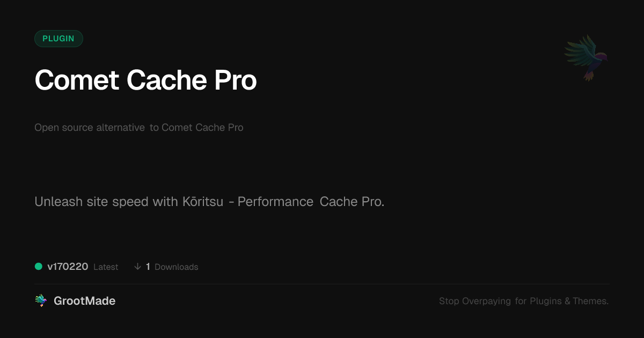This screenshot has height=338, width=644.
Task: Open the GrootMade brand name link
Action: click(84, 301)
